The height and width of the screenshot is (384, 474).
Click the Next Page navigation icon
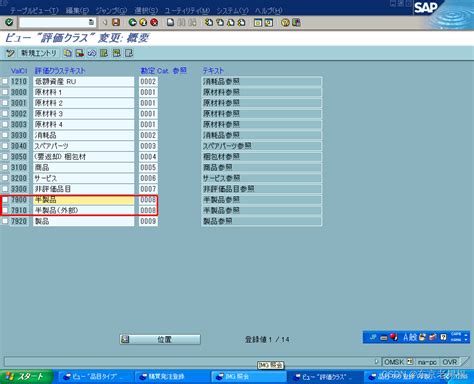[231, 22]
